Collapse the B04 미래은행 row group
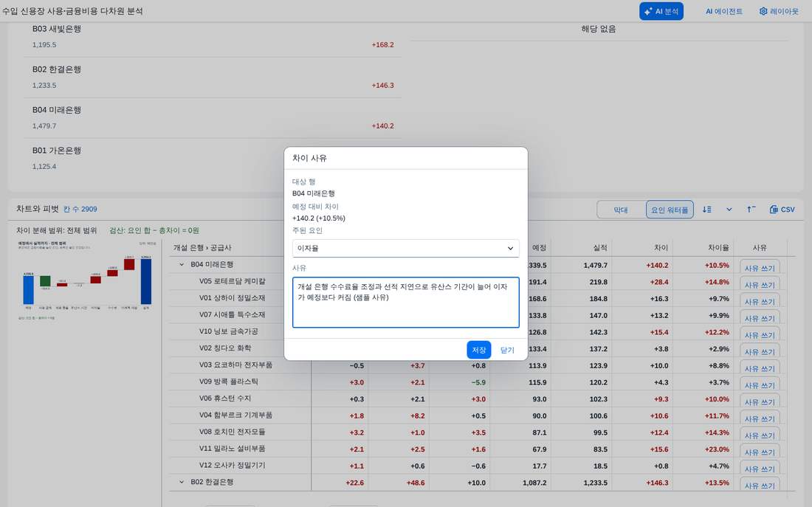The height and width of the screenshot is (507, 812). click(x=182, y=265)
